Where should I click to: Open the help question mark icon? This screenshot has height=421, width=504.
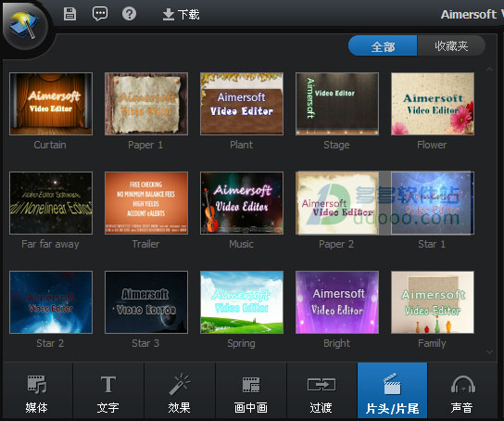tap(129, 14)
